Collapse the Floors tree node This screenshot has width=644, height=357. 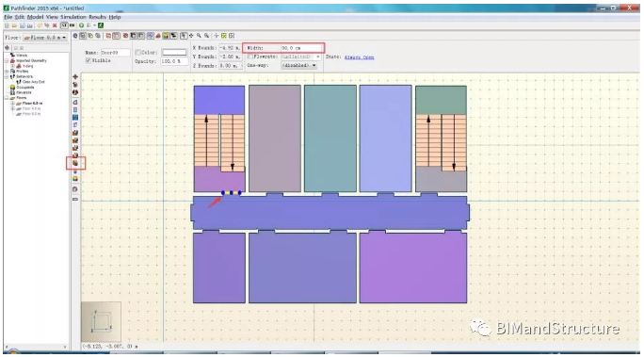pos(7,98)
